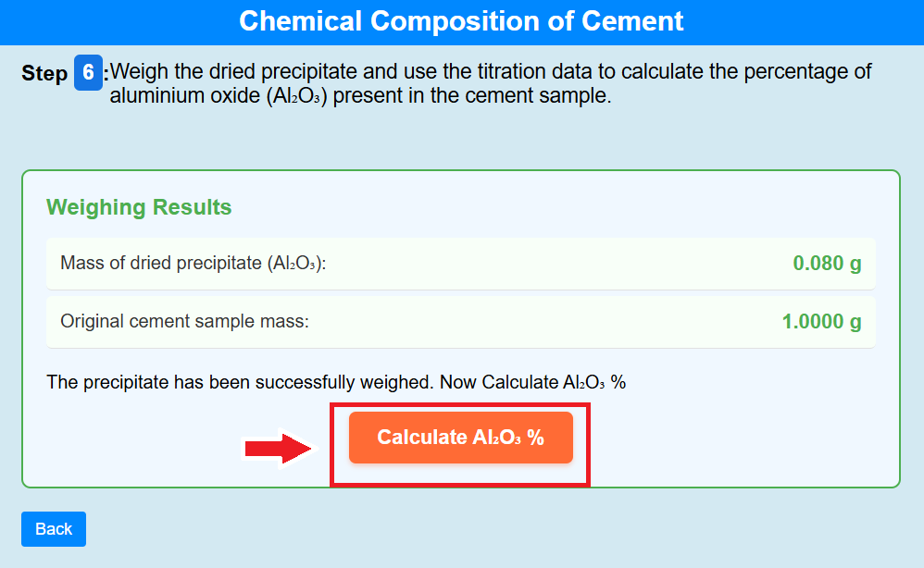This screenshot has height=568, width=924.
Task: Click the 1.0000 g sample mass value
Action: [821, 322]
